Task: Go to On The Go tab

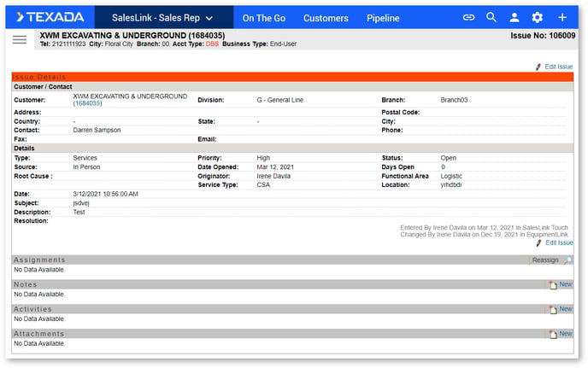Action: (x=263, y=18)
